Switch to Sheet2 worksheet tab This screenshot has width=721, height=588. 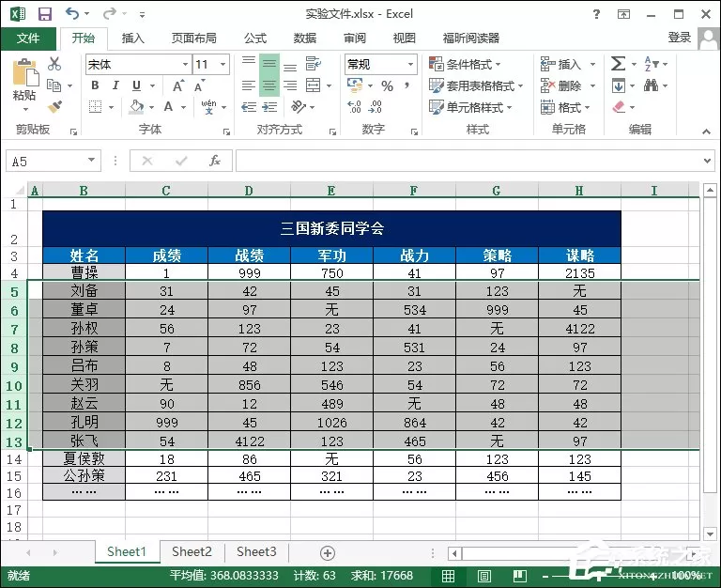coord(192,551)
